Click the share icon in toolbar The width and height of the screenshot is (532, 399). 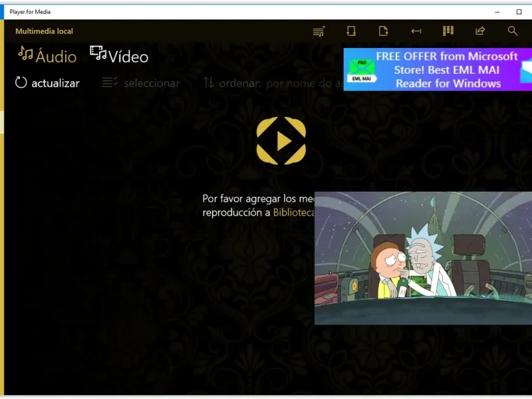(x=480, y=31)
